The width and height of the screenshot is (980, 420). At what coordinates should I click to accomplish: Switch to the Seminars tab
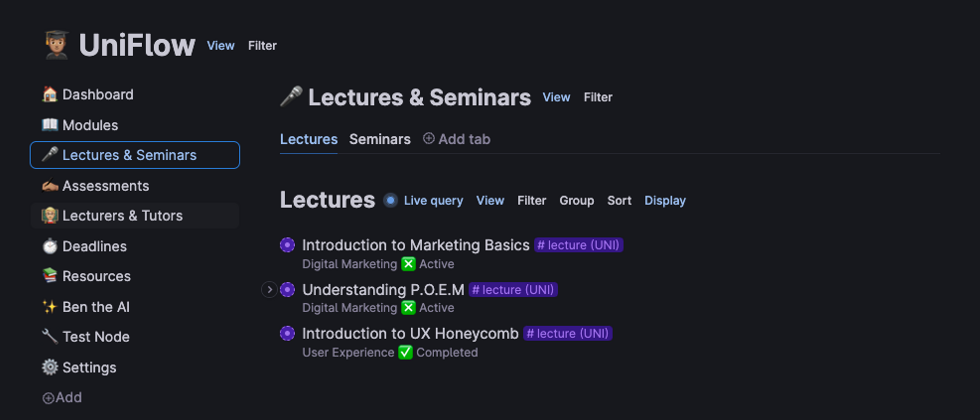pos(380,139)
